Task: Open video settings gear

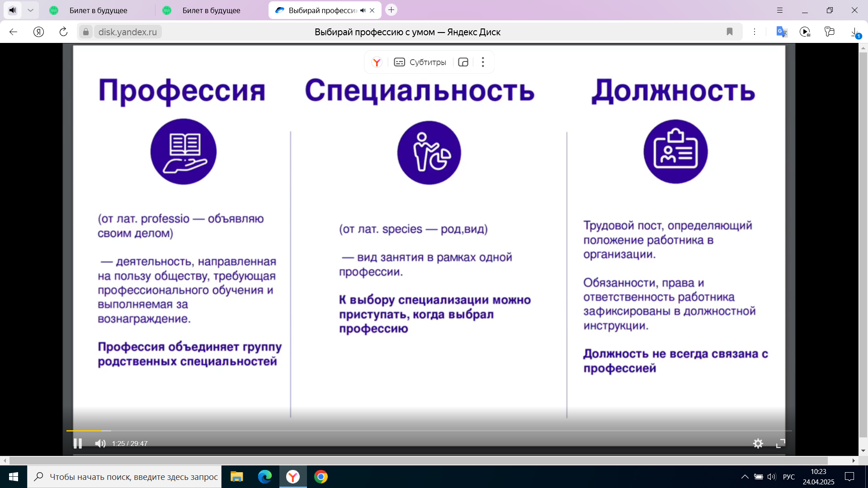Action: pyautogui.click(x=758, y=443)
